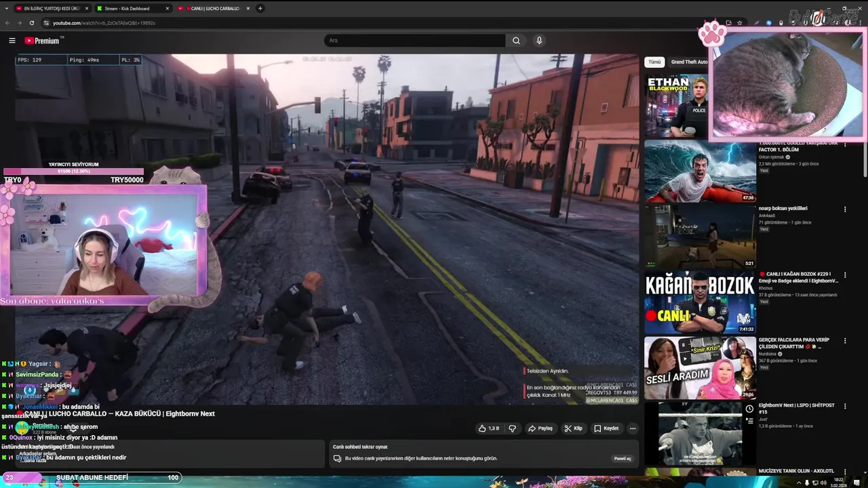Open the shark wave video thumbnail
Screen dimensions: 868x488
[700, 171]
